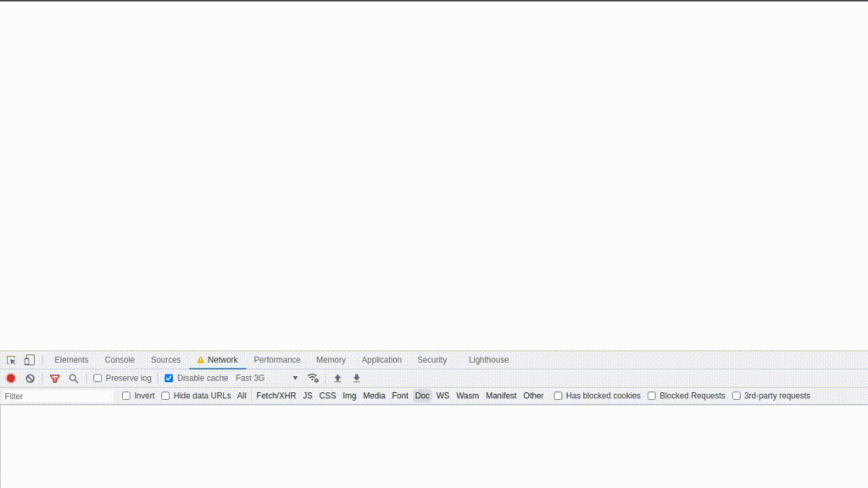Toggle the device toolbar emulation icon
Image resolution: width=868 pixels, height=488 pixels.
pyautogui.click(x=29, y=359)
